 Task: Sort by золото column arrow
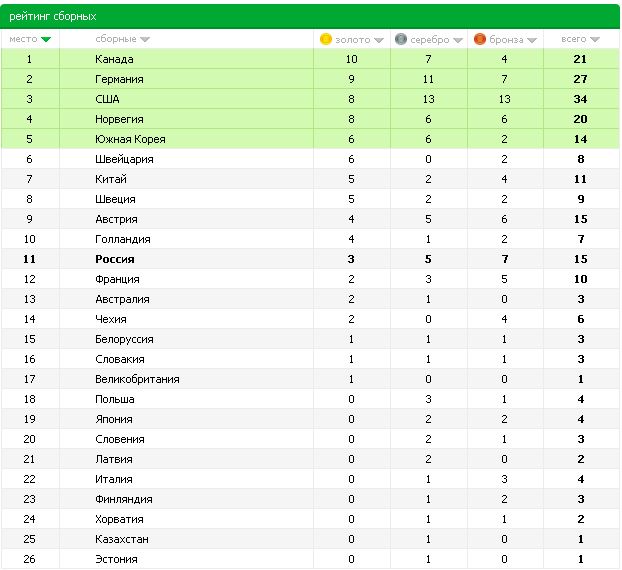[379, 40]
